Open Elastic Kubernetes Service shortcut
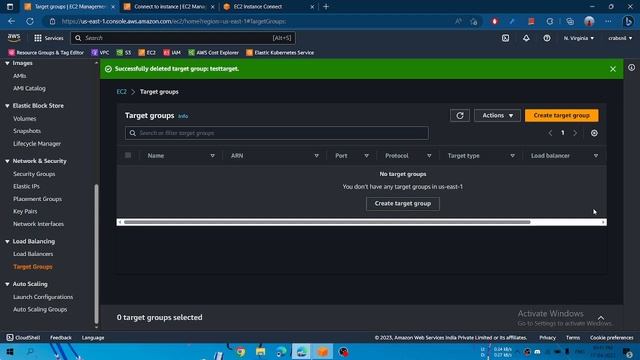Screen dimensions: 640x360 (280, 53)
